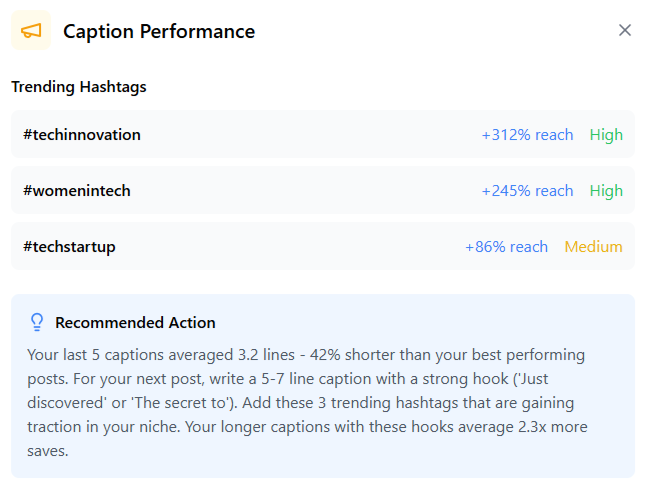Click the Medium badge for #techstartup
This screenshot has height=489, width=651.
click(x=593, y=247)
